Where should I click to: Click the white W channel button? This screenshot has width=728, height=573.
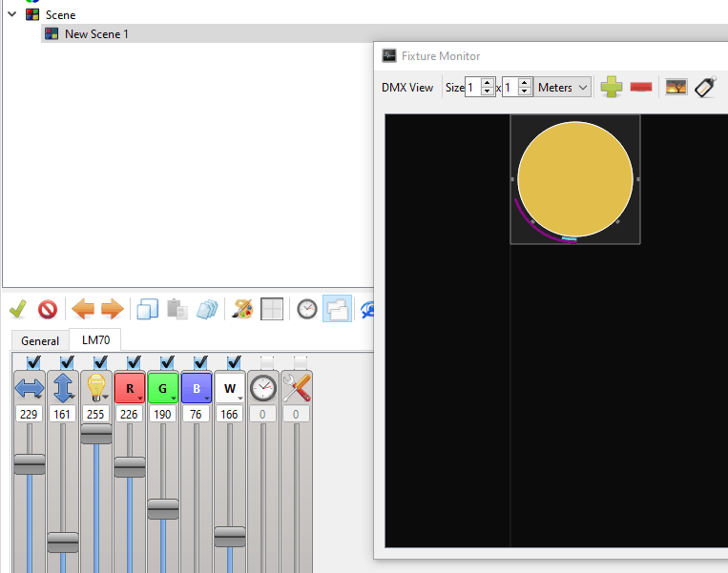click(x=230, y=388)
